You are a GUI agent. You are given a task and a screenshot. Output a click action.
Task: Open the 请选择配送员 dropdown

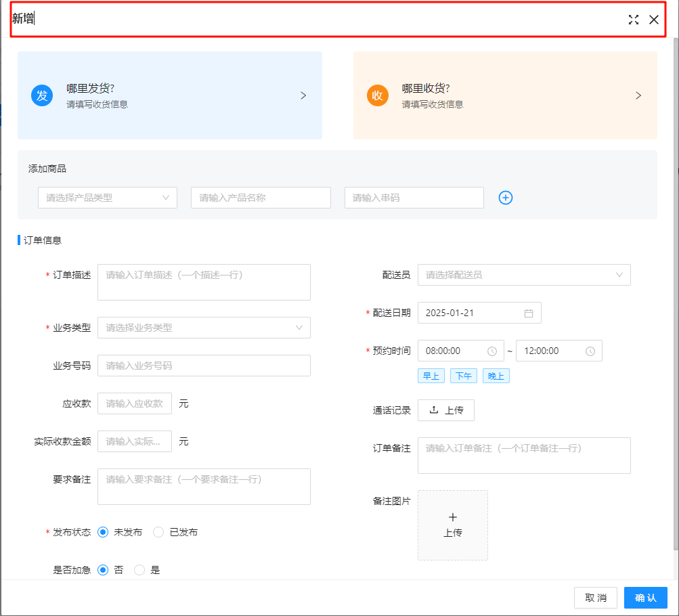coord(524,275)
